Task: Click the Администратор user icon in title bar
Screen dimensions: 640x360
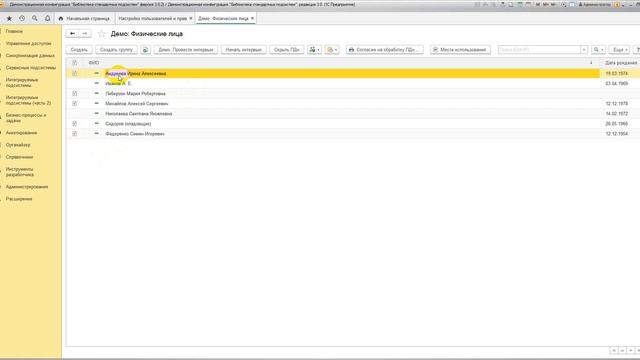Action: tap(580, 4)
